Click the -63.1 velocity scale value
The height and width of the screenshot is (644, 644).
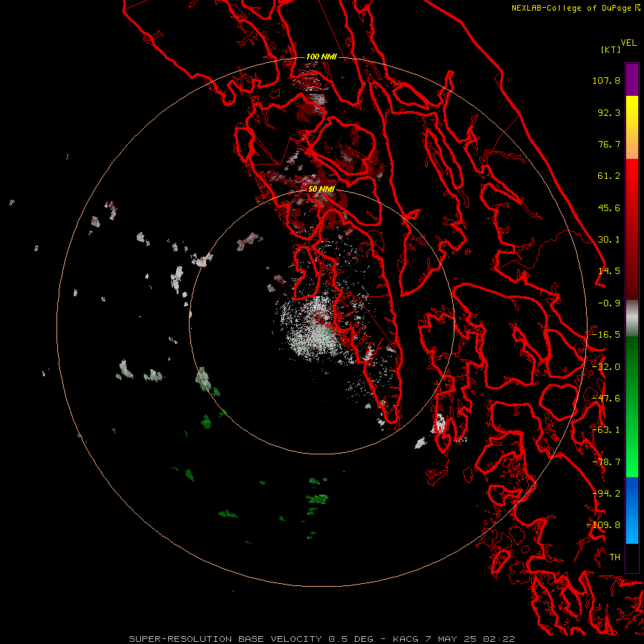click(606, 430)
